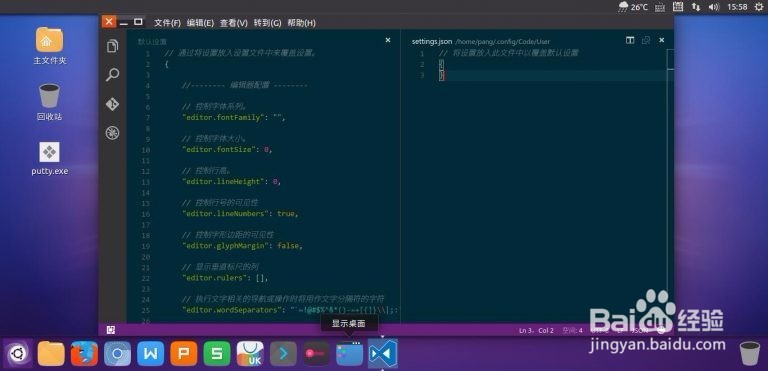This screenshot has width=768, height=371.
Task: Launch the file manager from the dock
Action: click(51, 353)
